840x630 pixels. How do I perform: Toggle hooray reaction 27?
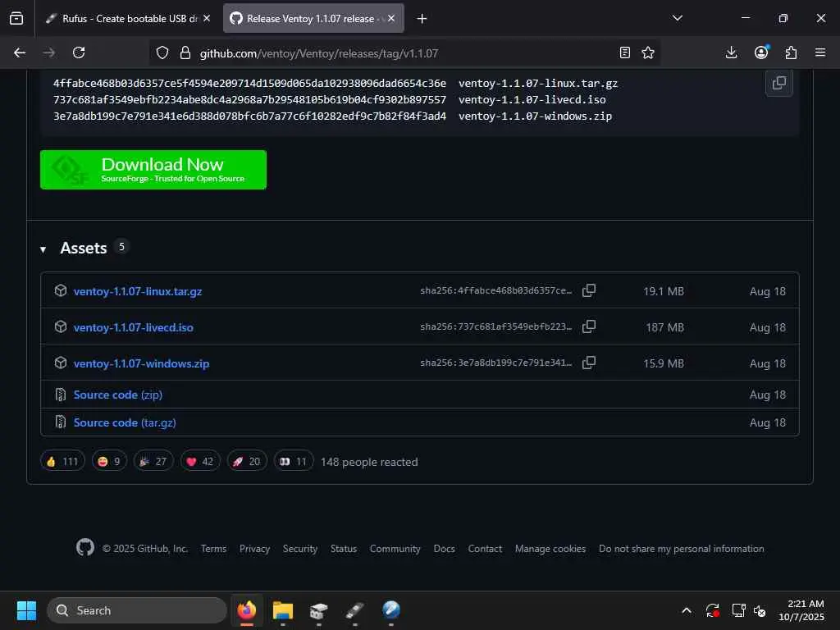point(153,461)
